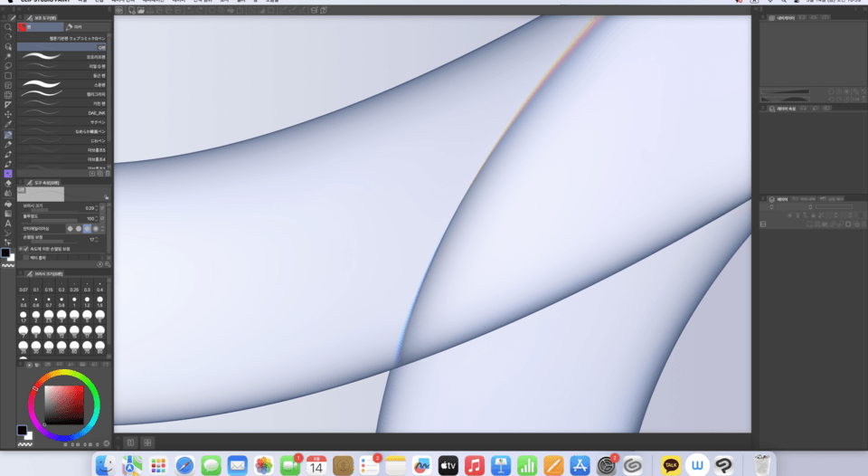Choose the Eraser tool in toolbar
Screen dimensions: 868x476
pyautogui.click(x=8, y=184)
